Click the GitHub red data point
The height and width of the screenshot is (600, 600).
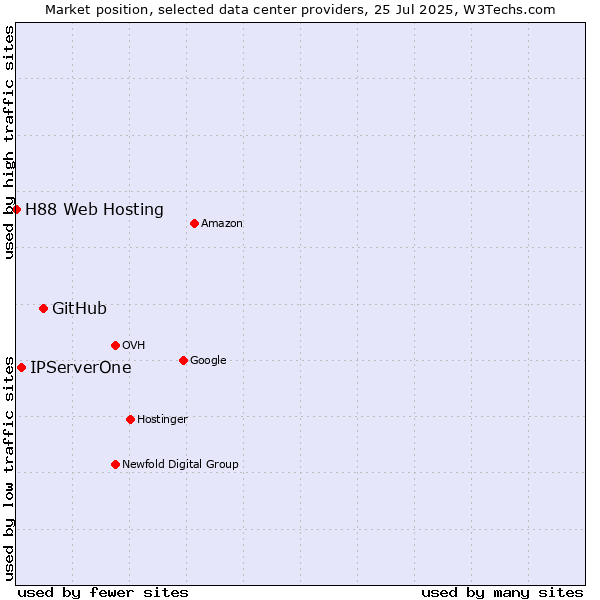pyautogui.click(x=44, y=308)
